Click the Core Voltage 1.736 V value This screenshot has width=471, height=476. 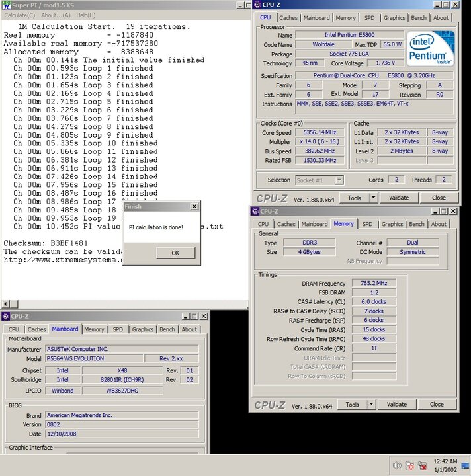click(386, 63)
